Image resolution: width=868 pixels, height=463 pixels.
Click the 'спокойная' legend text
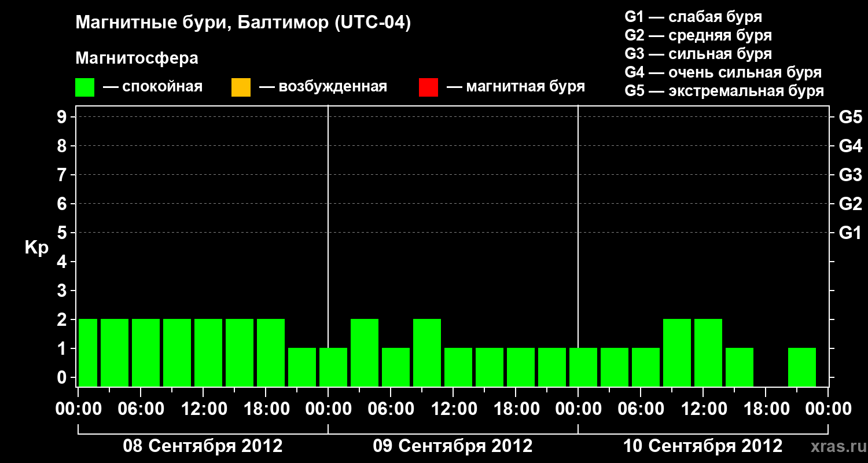(x=161, y=87)
